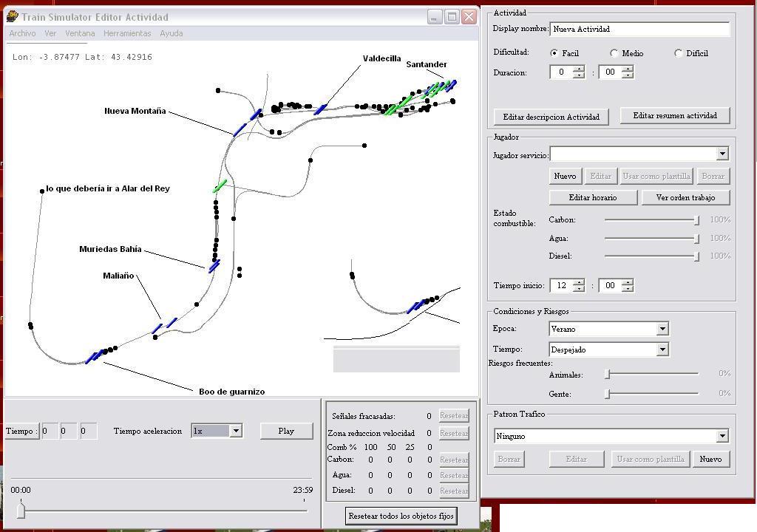Click Resetear todos los objetos fijos

(401, 516)
